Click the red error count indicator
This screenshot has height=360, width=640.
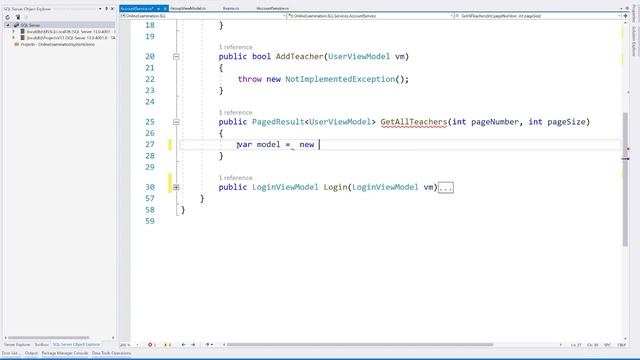[x=152, y=345]
